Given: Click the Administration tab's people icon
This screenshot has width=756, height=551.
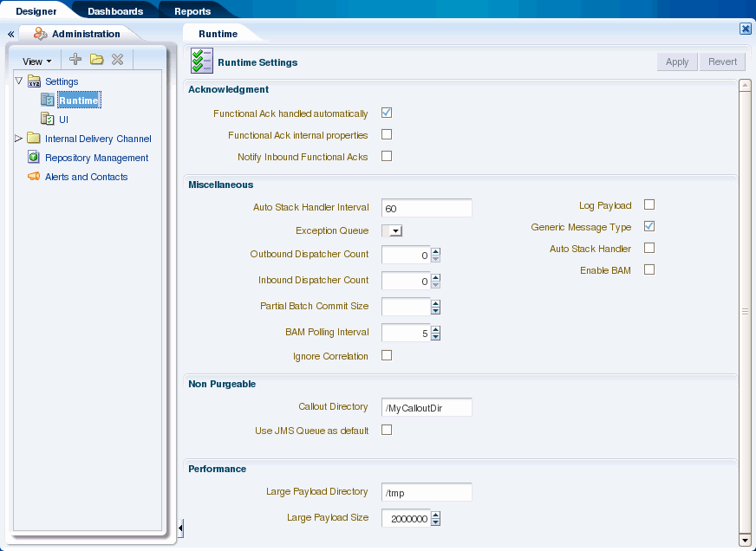Looking at the screenshot, I should (40, 34).
